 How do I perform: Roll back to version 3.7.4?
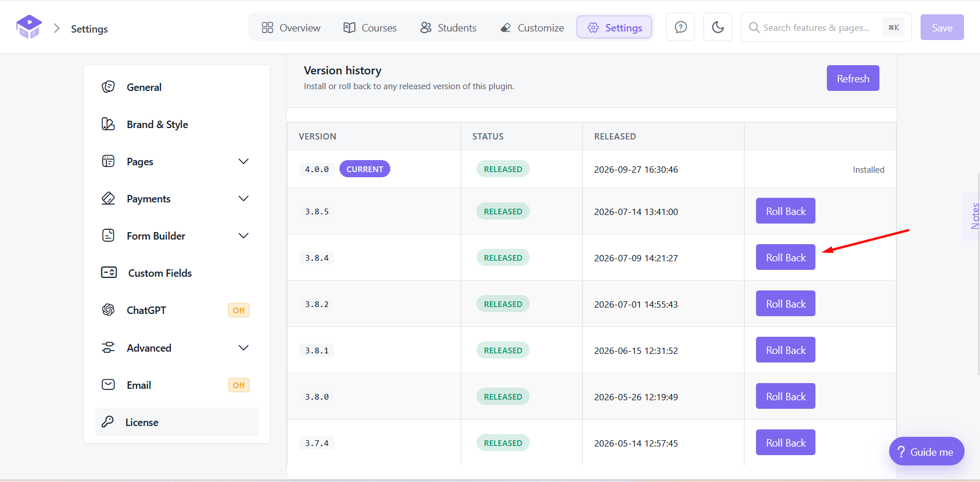[x=786, y=443]
